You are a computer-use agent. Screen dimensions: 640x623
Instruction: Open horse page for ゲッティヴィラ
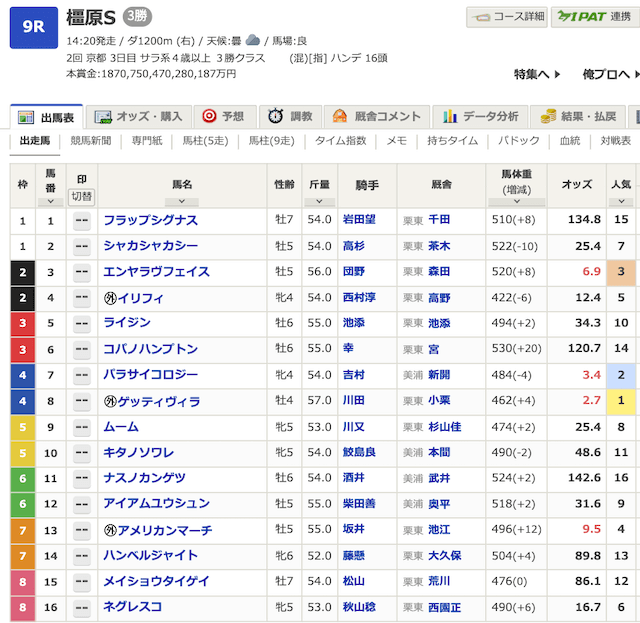point(159,401)
